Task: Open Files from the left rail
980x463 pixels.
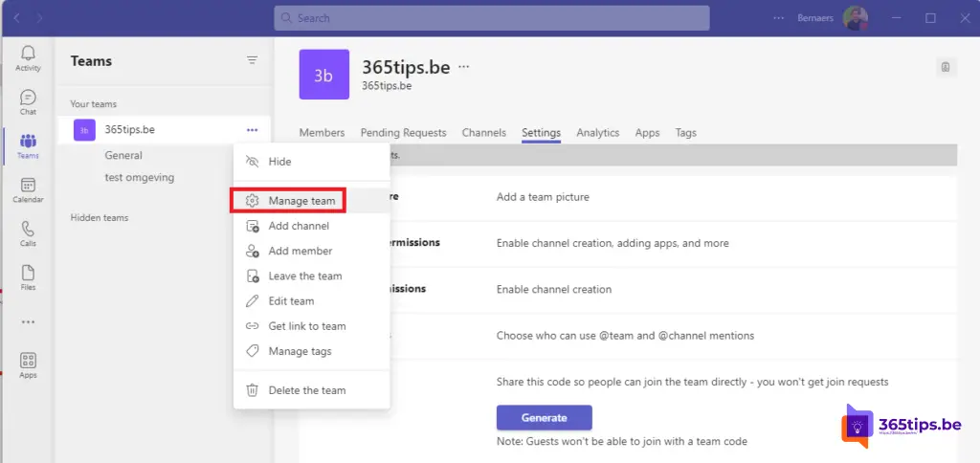Action: (x=28, y=277)
